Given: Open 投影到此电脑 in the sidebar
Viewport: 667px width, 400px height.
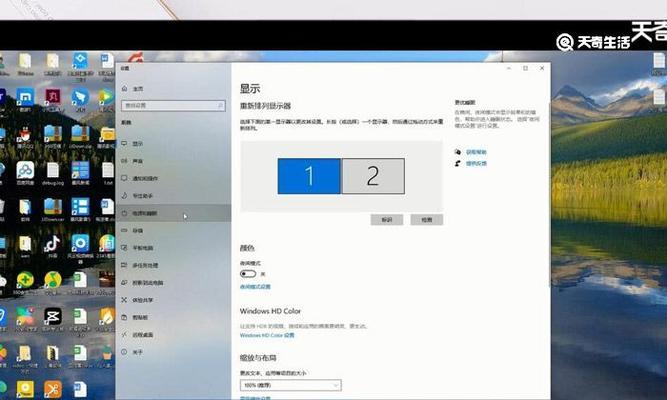Looking at the screenshot, I should pyautogui.click(x=173, y=283).
